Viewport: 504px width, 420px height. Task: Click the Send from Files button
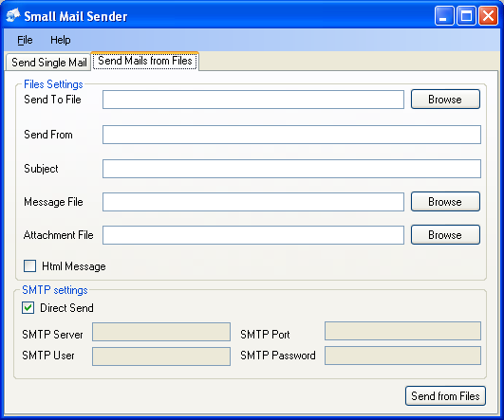pyautogui.click(x=445, y=396)
